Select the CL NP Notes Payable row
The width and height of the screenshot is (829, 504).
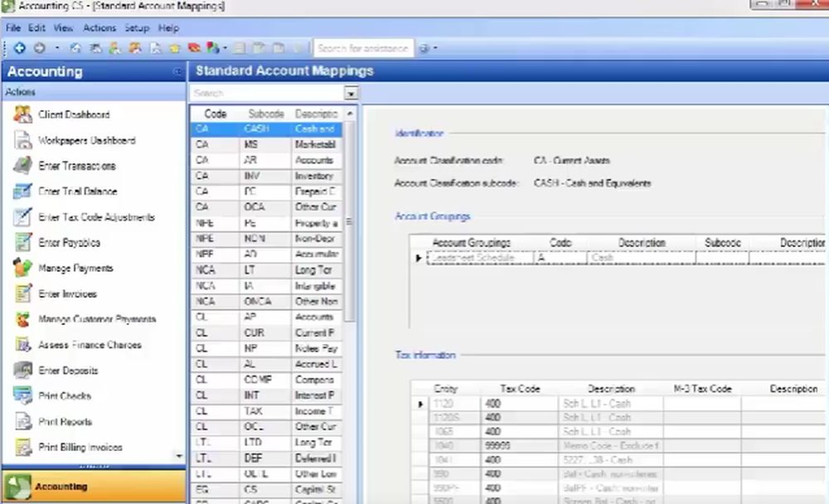click(x=267, y=348)
